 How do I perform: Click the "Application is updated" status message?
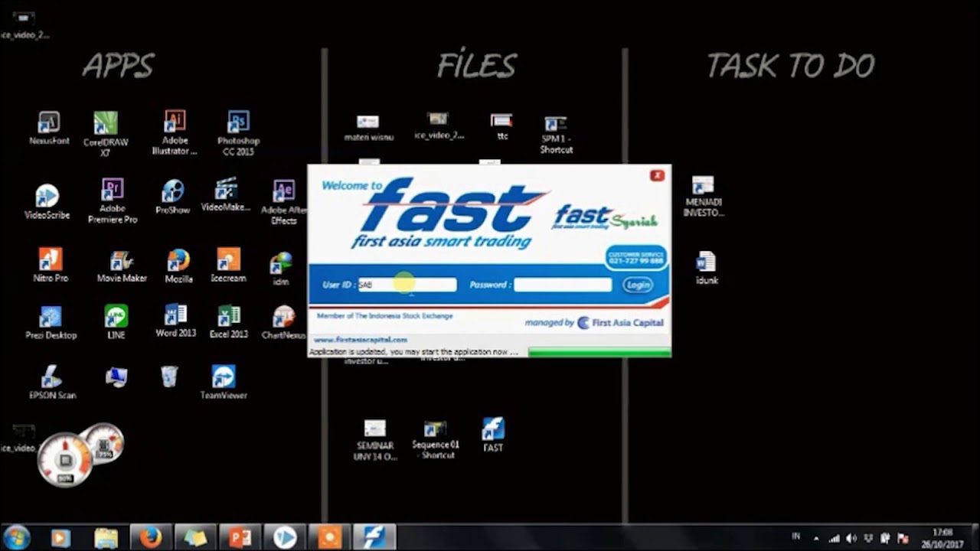click(x=413, y=352)
